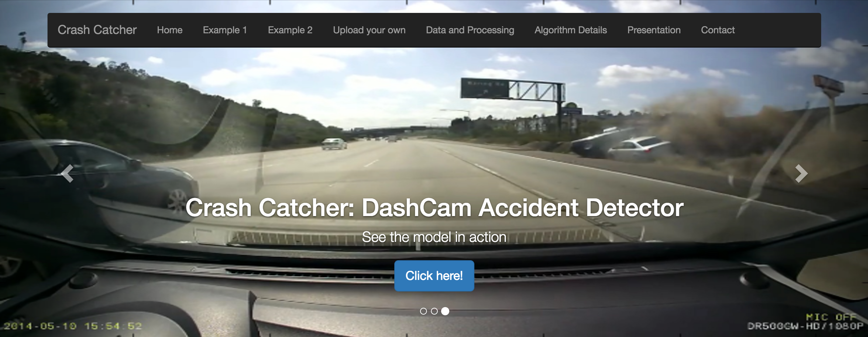The height and width of the screenshot is (337, 868).
Task: Navigate to the Contact page
Action: pos(718,30)
